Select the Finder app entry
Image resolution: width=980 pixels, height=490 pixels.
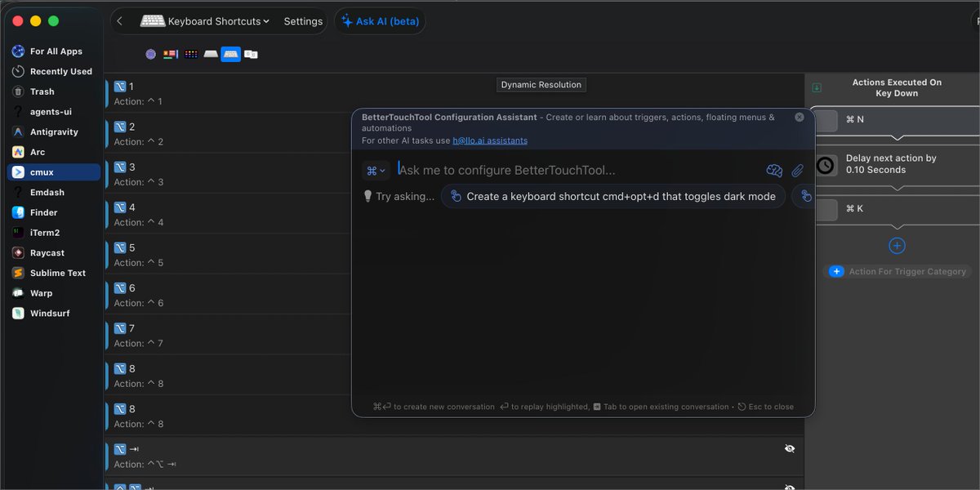[54, 212]
